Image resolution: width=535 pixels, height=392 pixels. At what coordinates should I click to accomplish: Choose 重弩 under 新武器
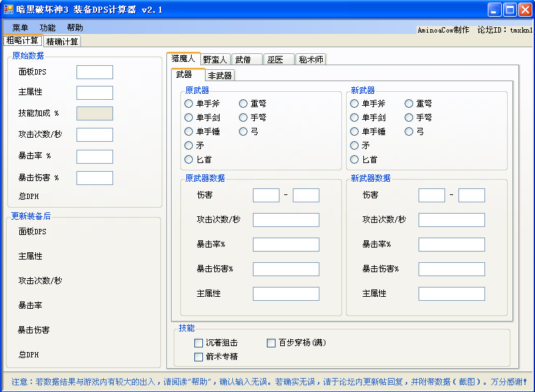(x=419, y=103)
